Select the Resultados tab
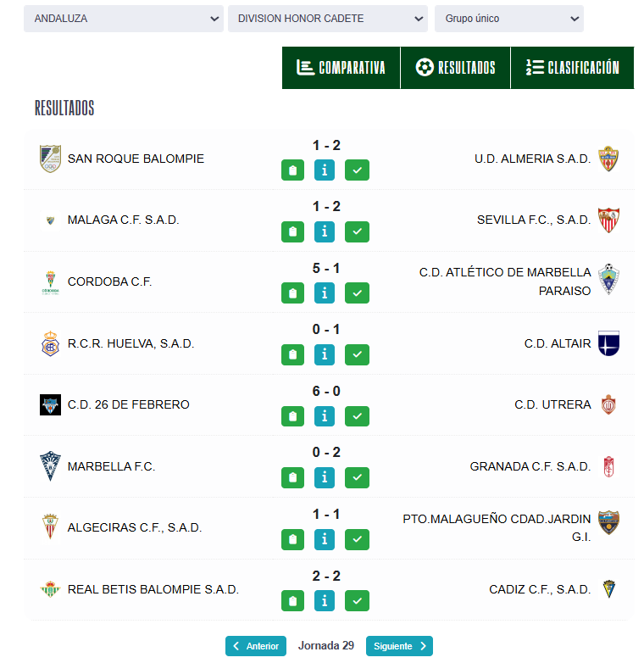Screen dimensions: 644x663 pyautogui.click(x=455, y=68)
